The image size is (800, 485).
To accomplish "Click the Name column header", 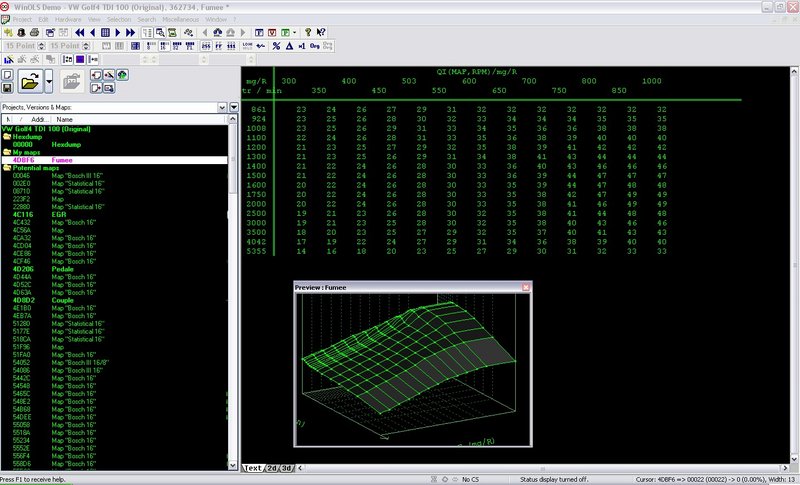I will (x=140, y=119).
